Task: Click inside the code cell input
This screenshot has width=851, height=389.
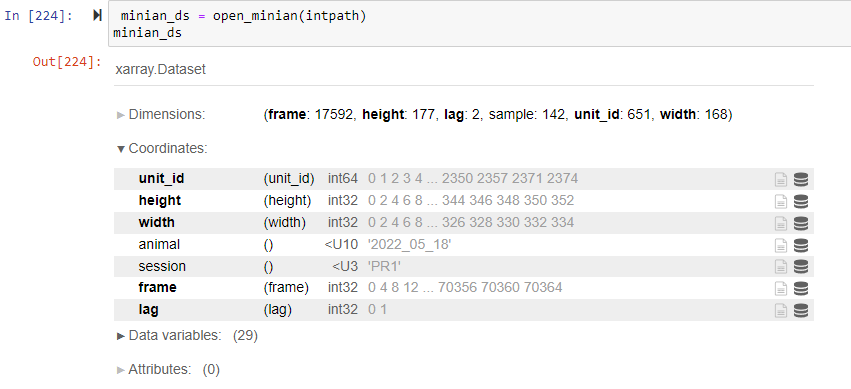Action: [480, 24]
